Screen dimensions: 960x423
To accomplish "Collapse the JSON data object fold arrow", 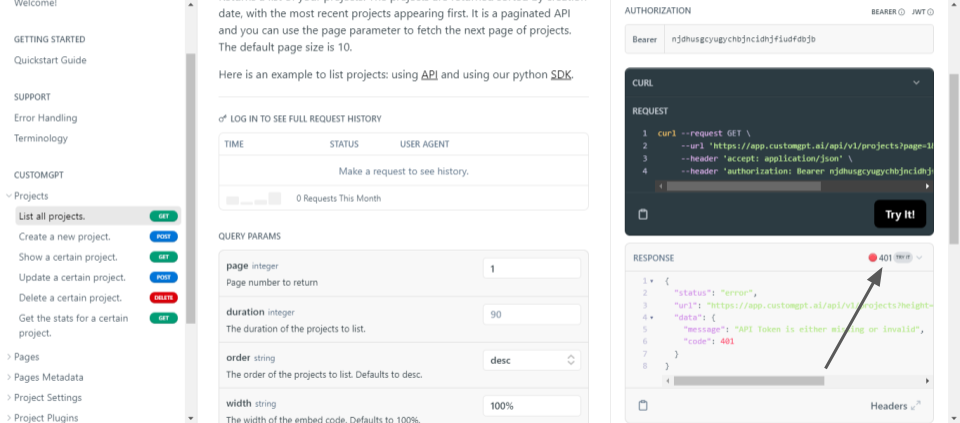I will (x=651, y=317).
